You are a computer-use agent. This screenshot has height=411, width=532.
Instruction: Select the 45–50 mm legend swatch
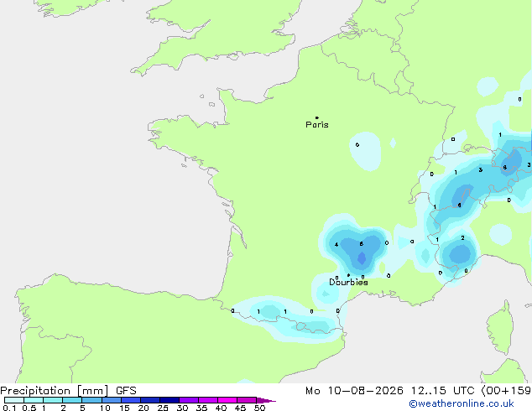click(247, 400)
